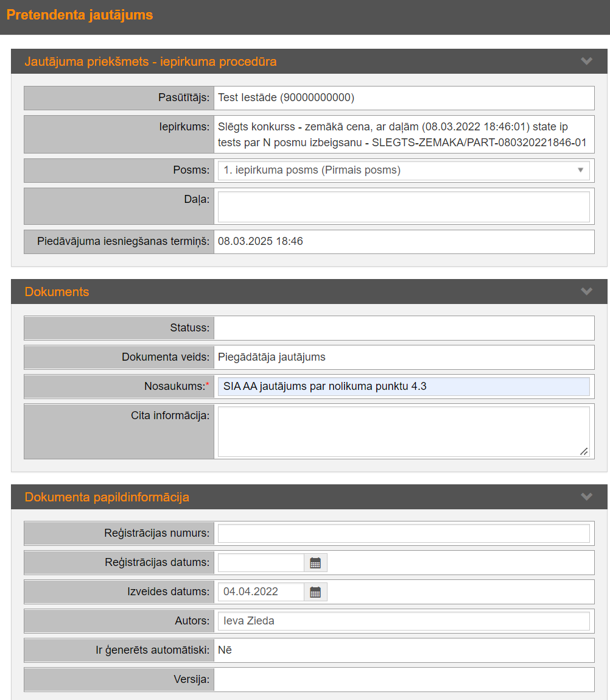This screenshot has height=700, width=610.
Task: Focus the Reģistrācijas numurs input
Action: click(404, 534)
